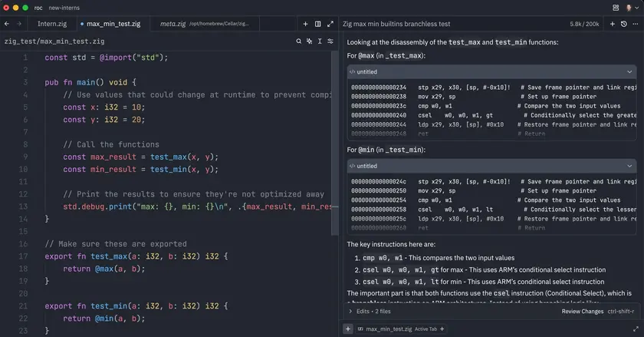Click 'return @max(a, b);' line
The width and height of the screenshot is (644, 337).
point(104,269)
